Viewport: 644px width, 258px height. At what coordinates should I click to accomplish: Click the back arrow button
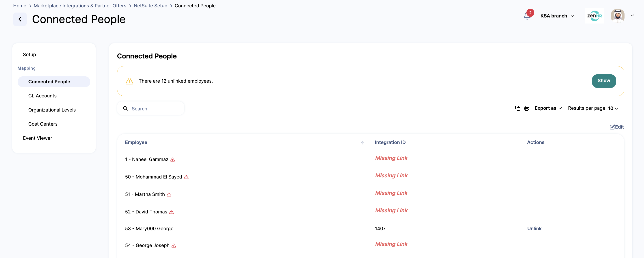click(x=20, y=19)
